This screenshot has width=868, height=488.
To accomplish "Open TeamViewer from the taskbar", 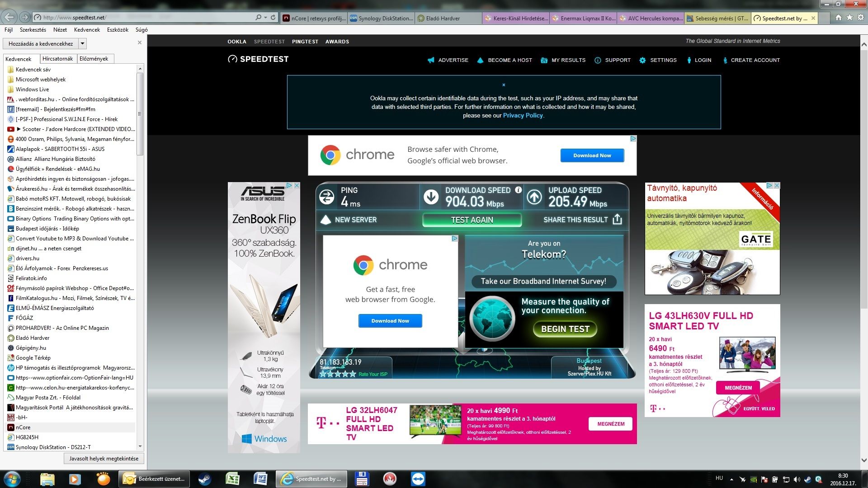I will pyautogui.click(x=418, y=479).
